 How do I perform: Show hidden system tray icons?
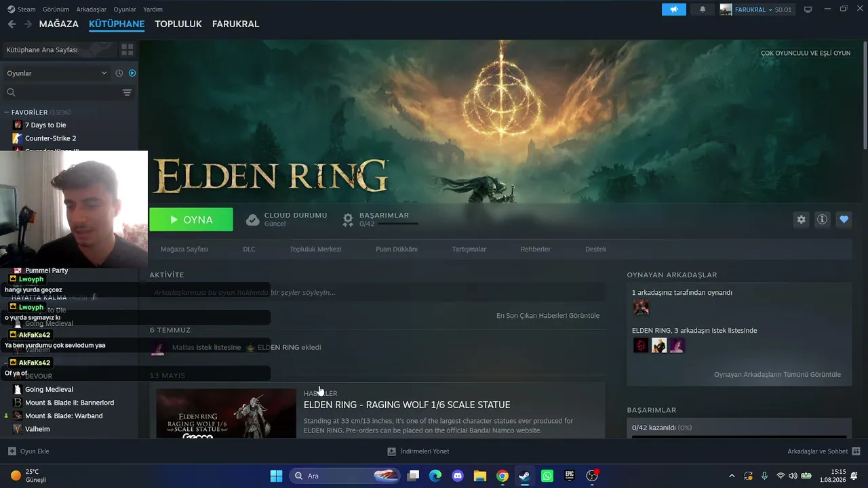[731, 476]
